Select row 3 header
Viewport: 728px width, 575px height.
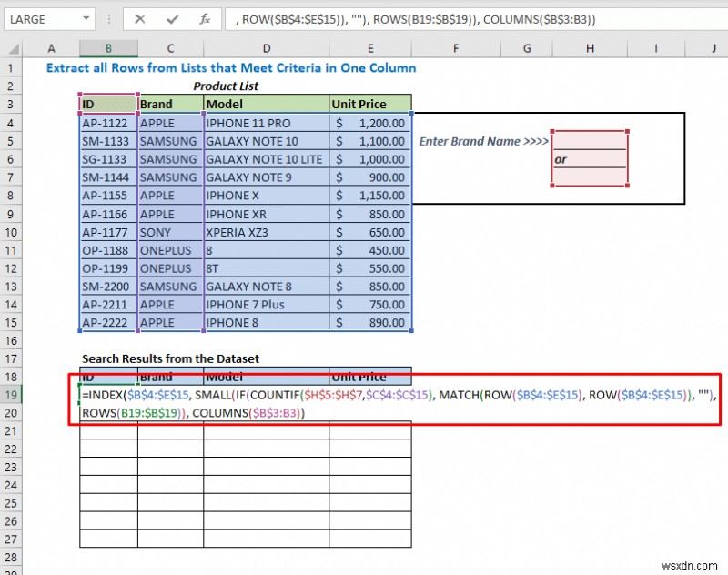(x=11, y=104)
